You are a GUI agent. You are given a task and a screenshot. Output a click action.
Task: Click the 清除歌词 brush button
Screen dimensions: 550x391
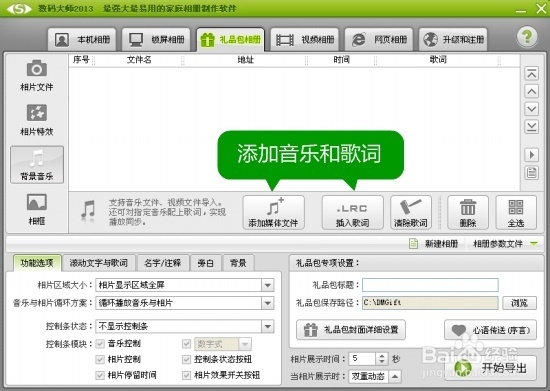(x=410, y=213)
